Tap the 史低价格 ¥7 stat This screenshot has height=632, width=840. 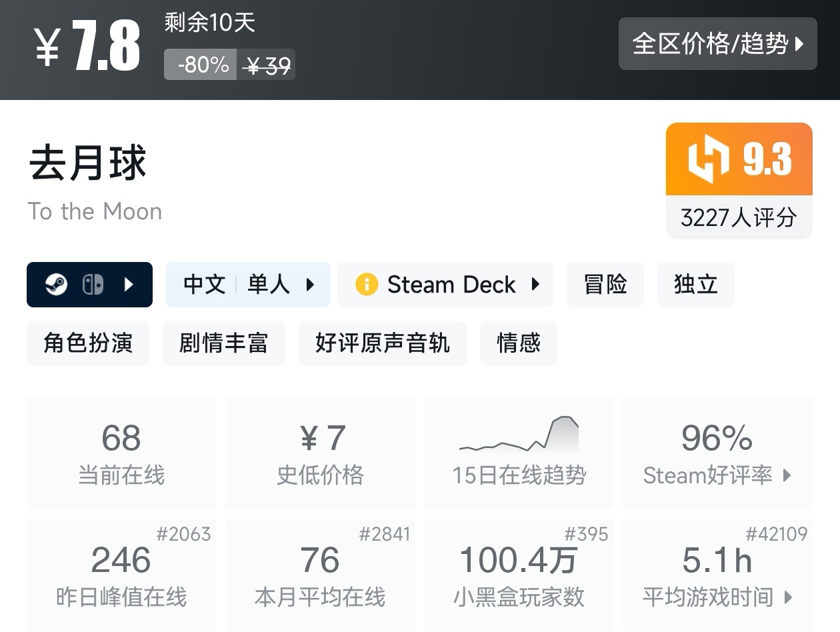[320, 453]
